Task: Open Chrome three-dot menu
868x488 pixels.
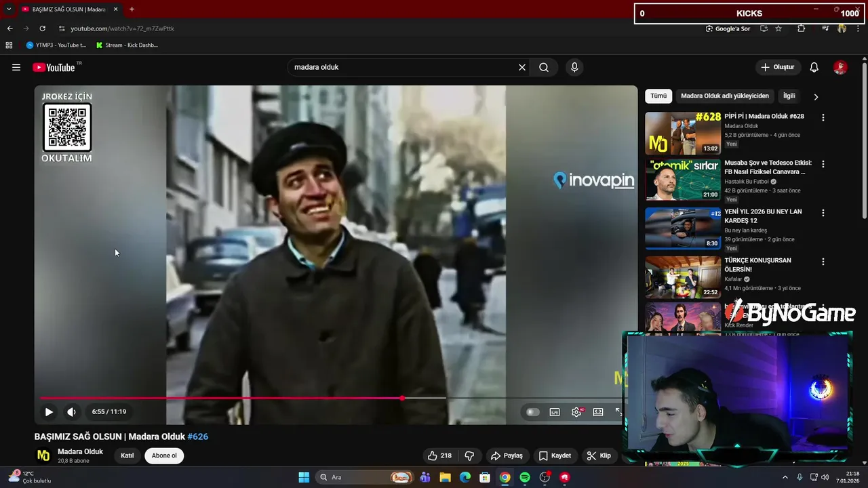Action: click(859, 28)
